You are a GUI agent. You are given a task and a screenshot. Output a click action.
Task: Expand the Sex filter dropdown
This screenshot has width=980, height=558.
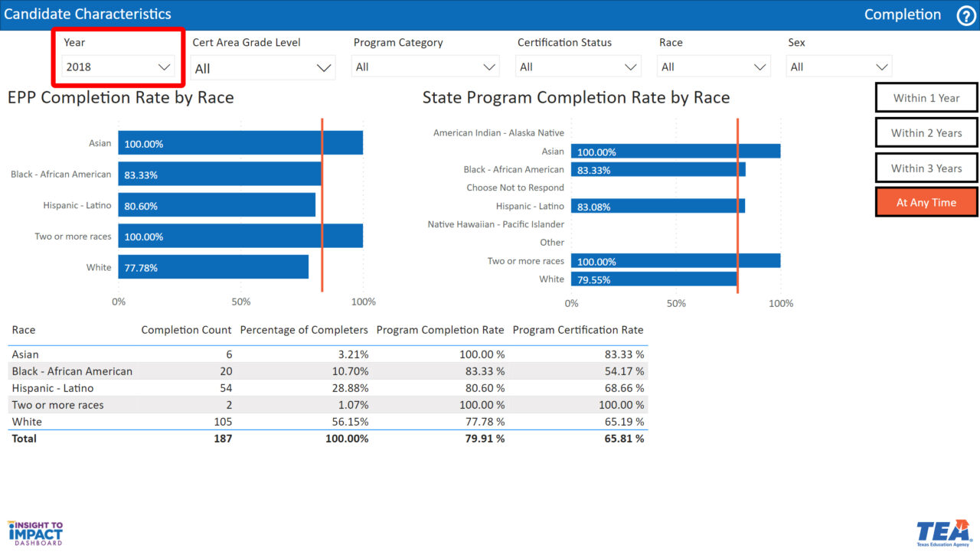coord(838,67)
